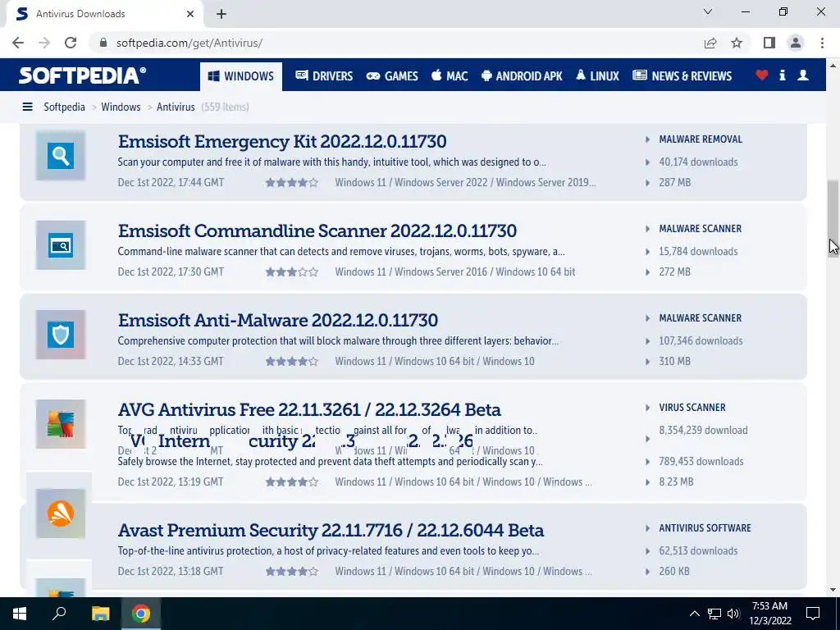This screenshot has height=630, width=840.
Task: Click the Softpedia breadcrumb link
Action: [64, 107]
